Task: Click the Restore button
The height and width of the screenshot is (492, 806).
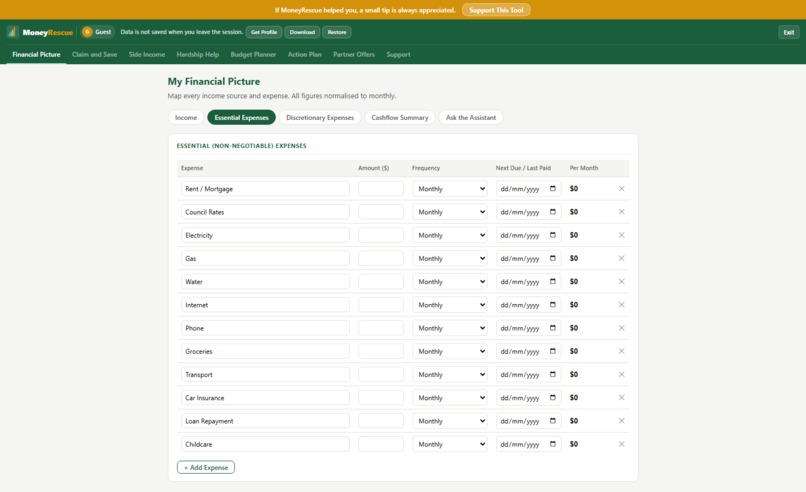Action: pos(337,32)
